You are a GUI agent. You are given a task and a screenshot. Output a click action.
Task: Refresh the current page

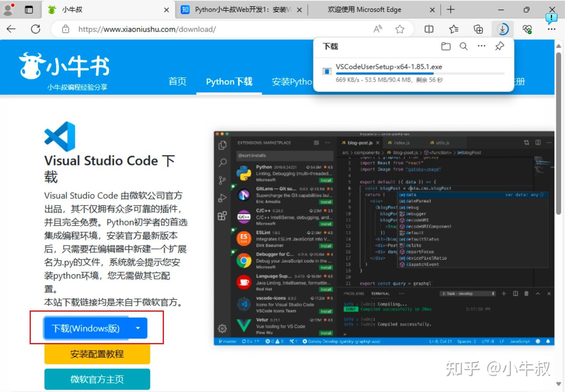click(x=36, y=29)
